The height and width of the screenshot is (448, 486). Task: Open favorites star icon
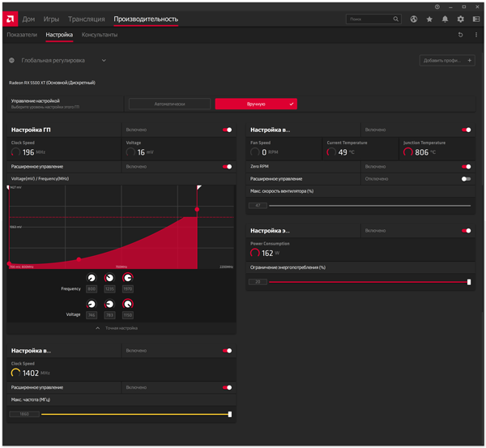click(x=429, y=19)
